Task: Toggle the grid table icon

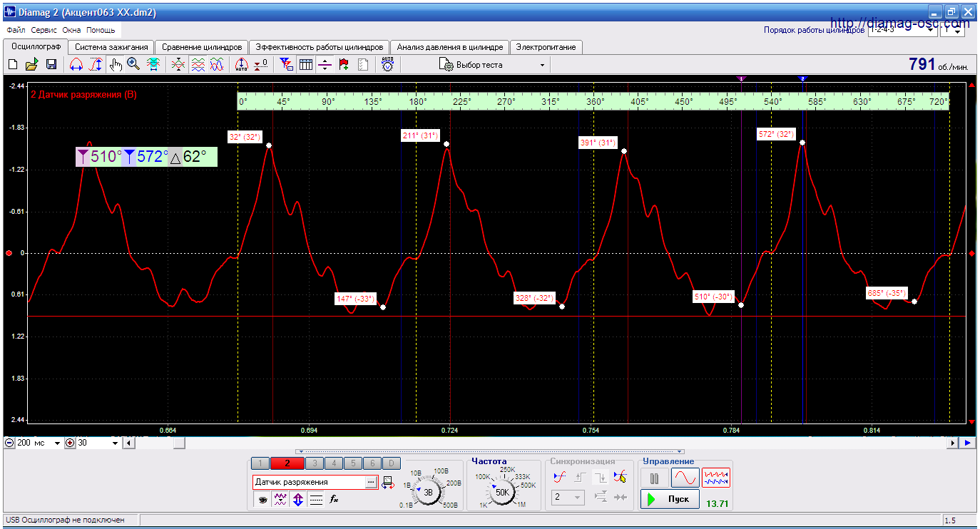Action: point(306,65)
